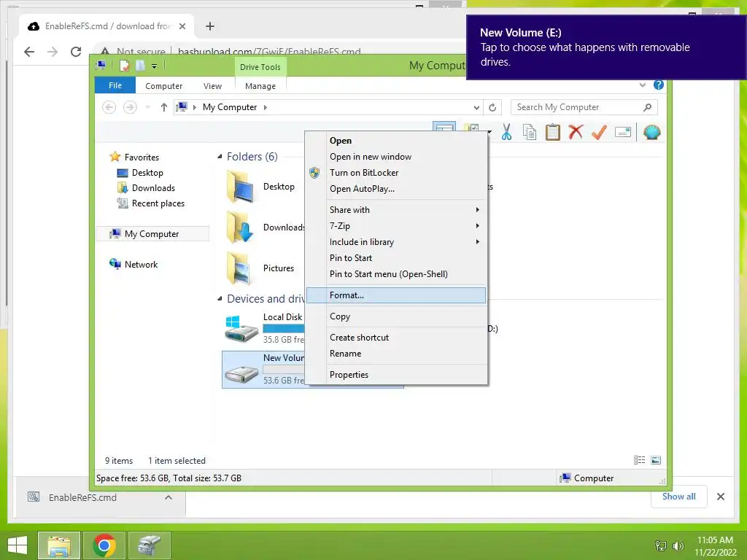The image size is (747, 560).
Task: Open the EnableReFS.cmd download options chevron
Action: [x=169, y=497]
